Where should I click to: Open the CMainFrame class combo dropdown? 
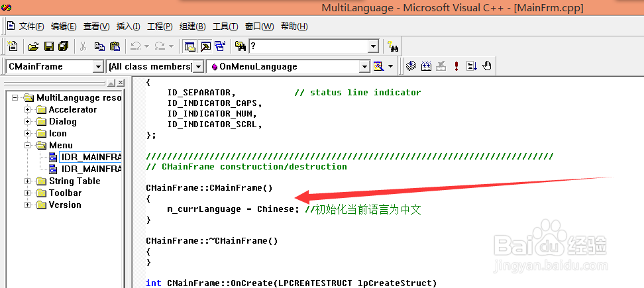point(98,66)
